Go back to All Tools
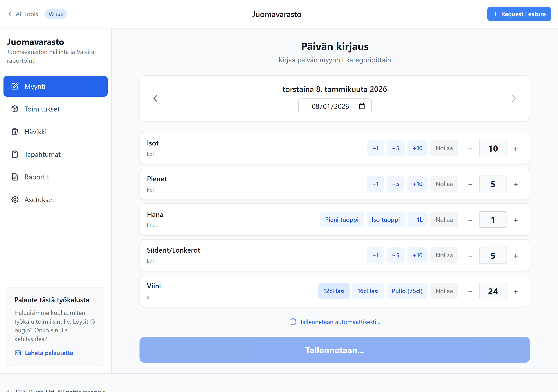The image size is (558, 392). (x=23, y=14)
